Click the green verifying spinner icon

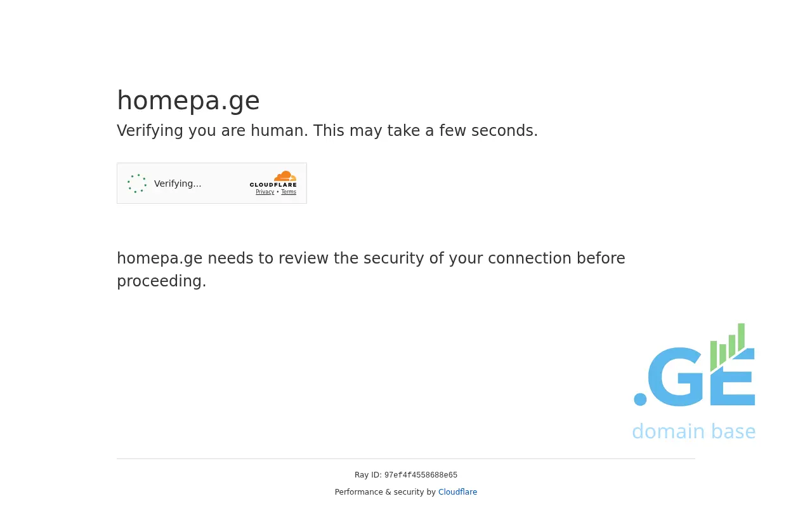click(x=137, y=184)
